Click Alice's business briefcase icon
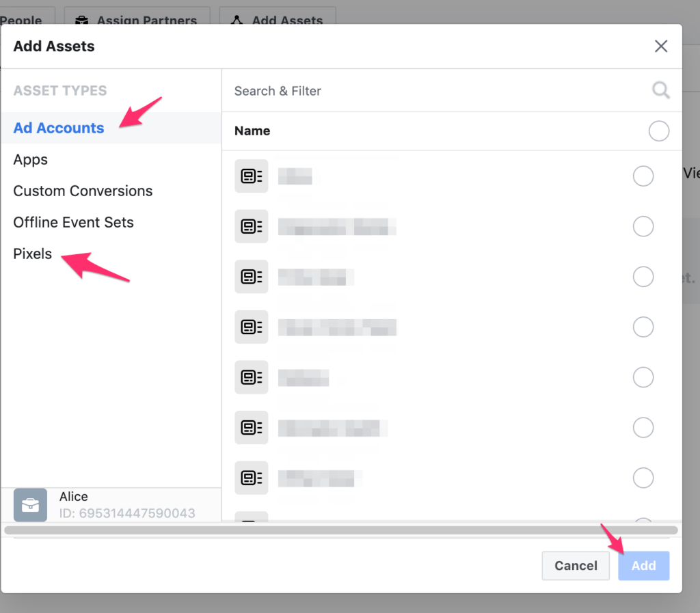Image resolution: width=700 pixels, height=613 pixels. (x=30, y=505)
